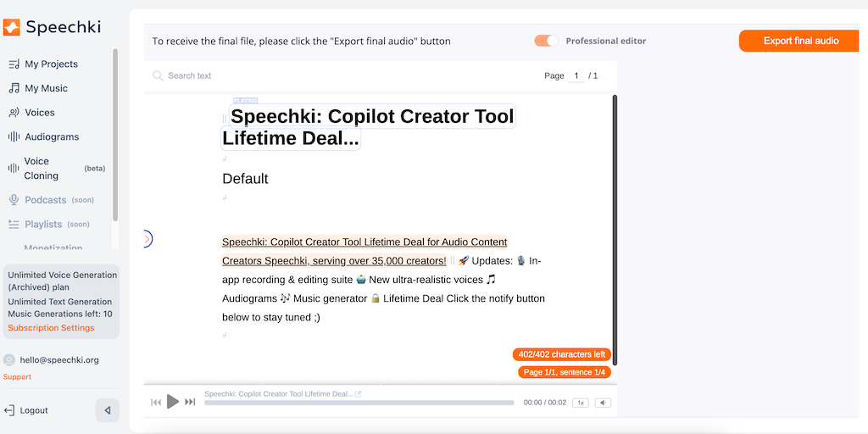Open track title external link icon

pos(359,394)
